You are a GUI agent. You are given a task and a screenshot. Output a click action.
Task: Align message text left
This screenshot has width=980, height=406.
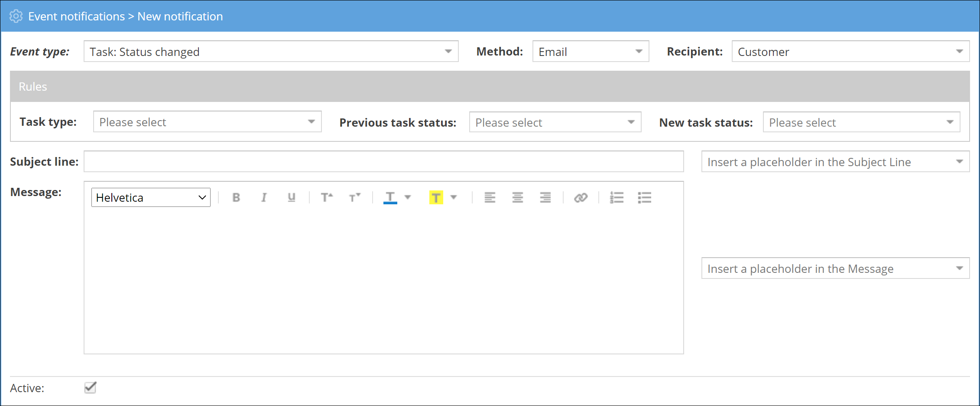(490, 198)
